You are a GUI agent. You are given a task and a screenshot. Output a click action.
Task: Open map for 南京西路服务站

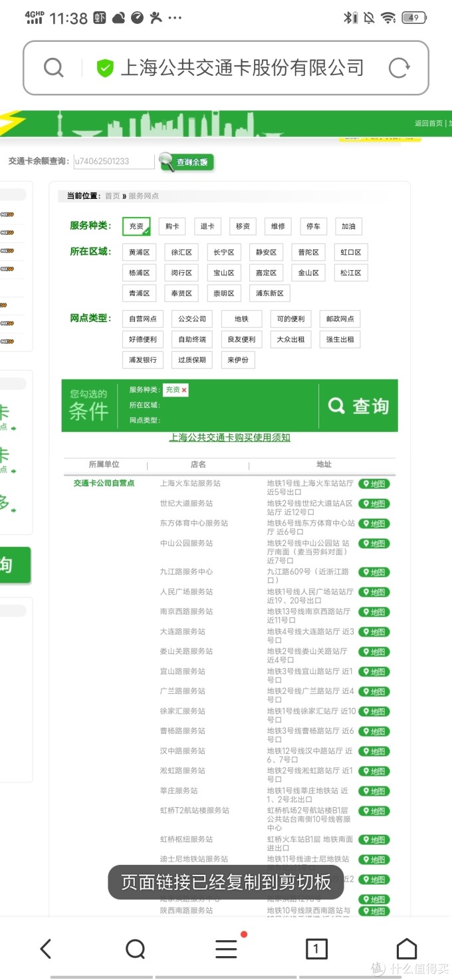pos(374,612)
